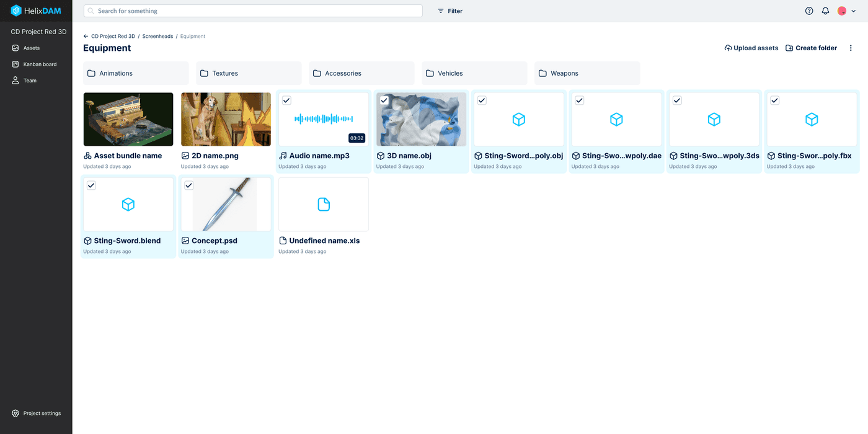Click the user avatar icon
Viewport: 868px width, 434px height.
pos(842,11)
